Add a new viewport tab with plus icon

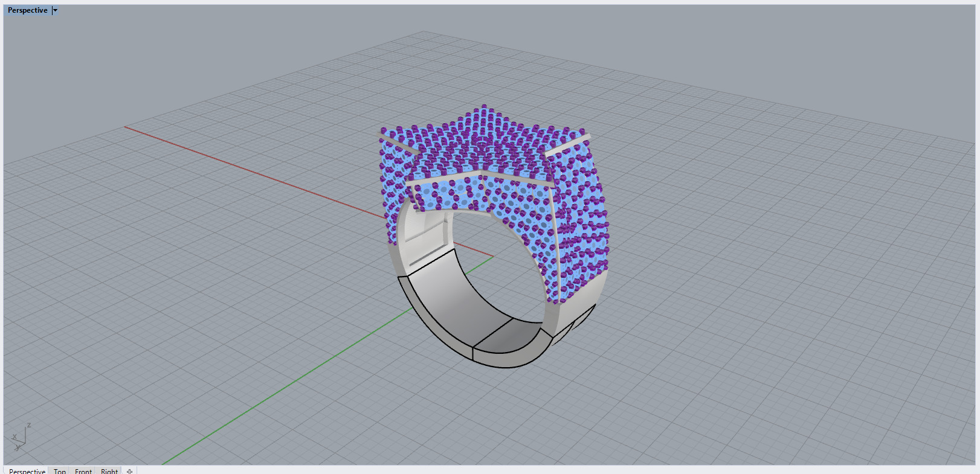coord(129,471)
